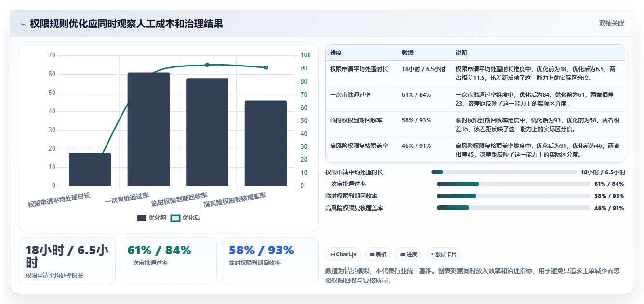The image size is (644, 304).
Task: Open the 18小时 / 6.5小时 data card
Action: [67, 261]
